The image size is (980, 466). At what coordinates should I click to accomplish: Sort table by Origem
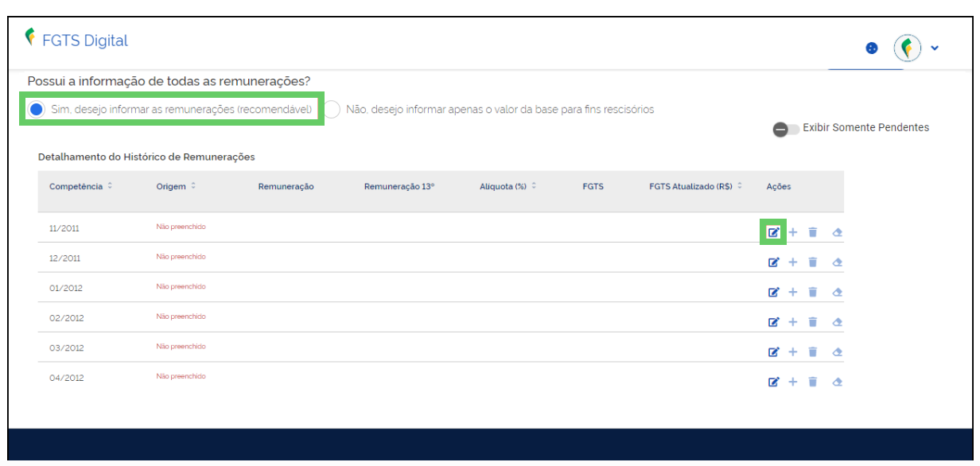193,186
